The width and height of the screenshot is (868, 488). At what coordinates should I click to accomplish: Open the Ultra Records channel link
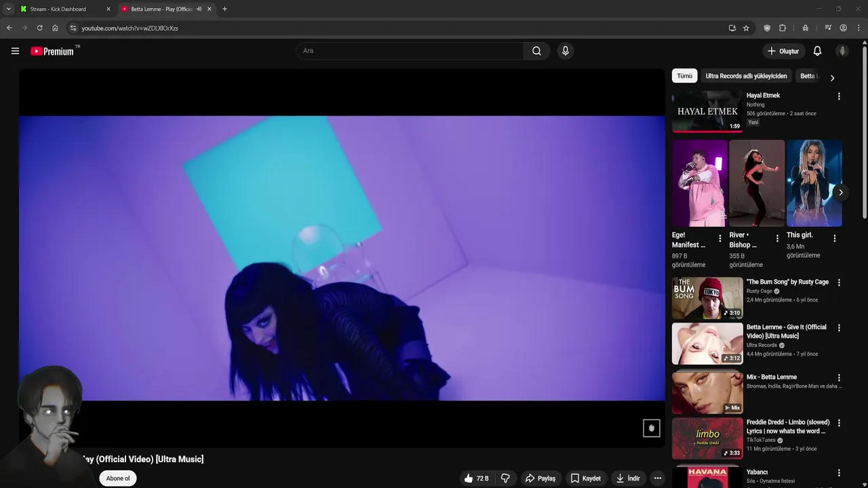(x=762, y=345)
